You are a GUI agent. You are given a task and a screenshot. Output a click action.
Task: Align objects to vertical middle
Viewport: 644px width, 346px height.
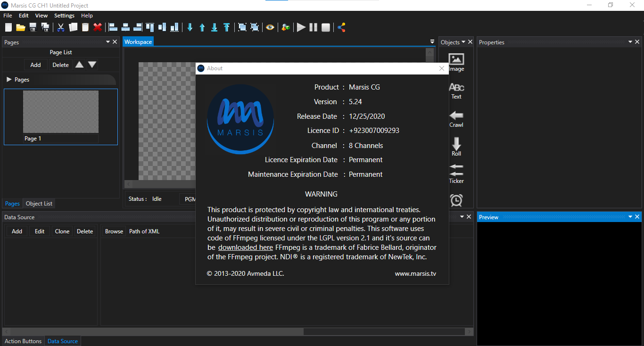point(162,27)
